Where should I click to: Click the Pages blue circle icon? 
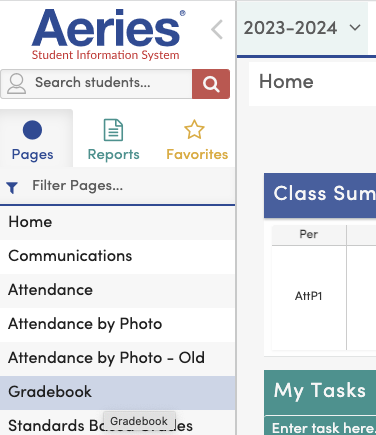(32, 130)
